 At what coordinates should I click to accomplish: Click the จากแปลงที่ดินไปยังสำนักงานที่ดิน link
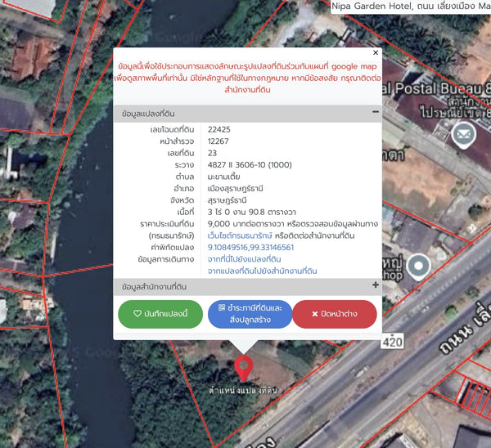click(262, 271)
